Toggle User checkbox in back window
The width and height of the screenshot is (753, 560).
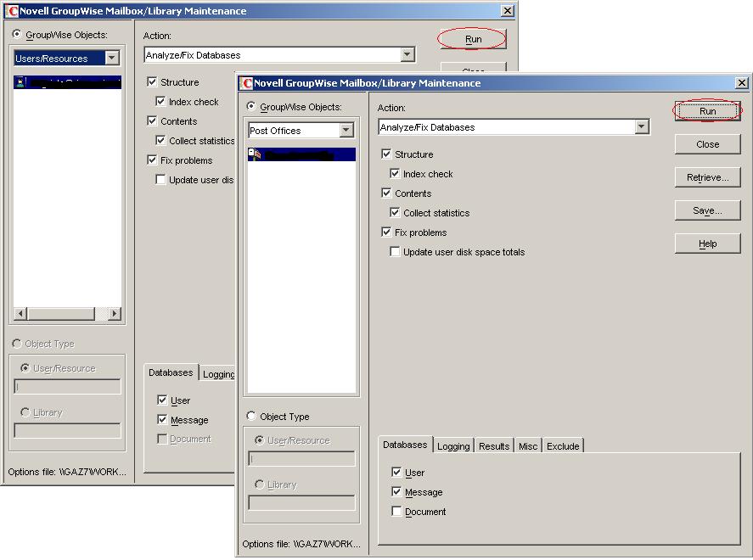coord(162,400)
